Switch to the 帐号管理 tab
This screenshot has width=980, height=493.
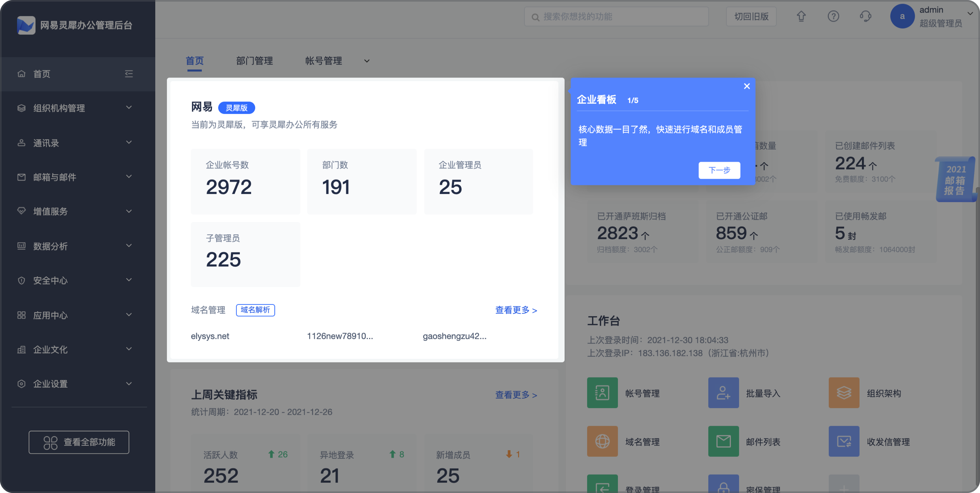pos(323,61)
